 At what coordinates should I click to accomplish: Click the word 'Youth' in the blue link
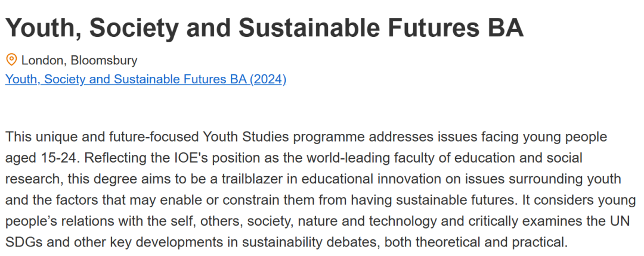tap(20, 79)
